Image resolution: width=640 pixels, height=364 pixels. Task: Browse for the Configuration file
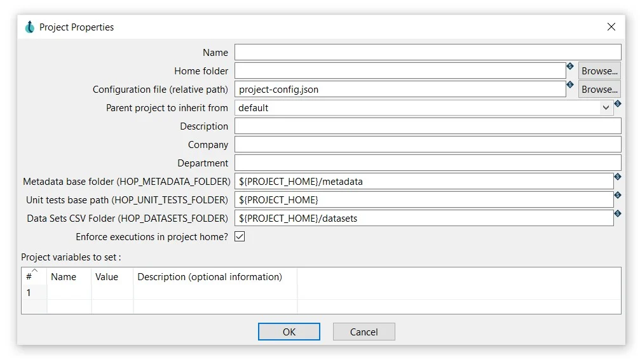click(x=599, y=90)
